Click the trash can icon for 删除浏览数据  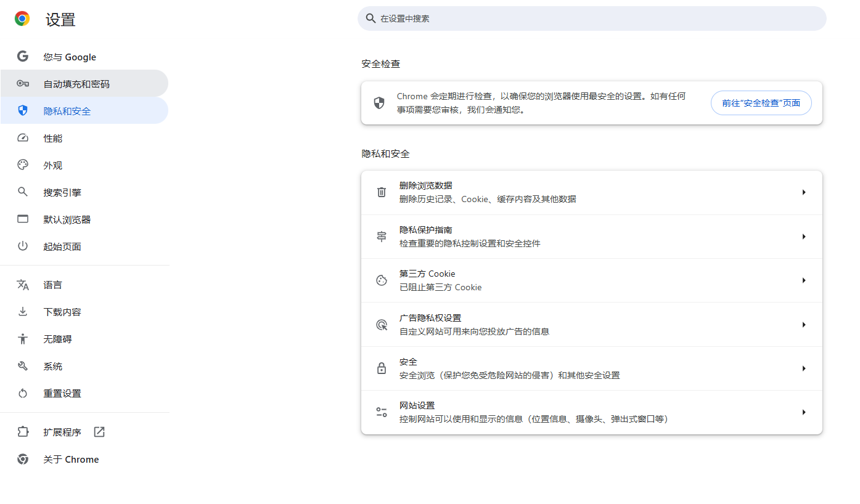pyautogui.click(x=382, y=192)
